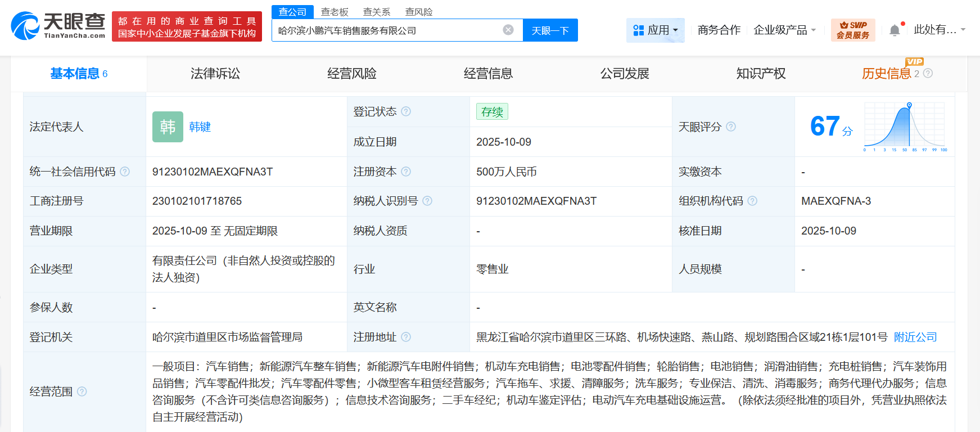Click help icon next to 统一社会信用代码
Screen dimensions: 980x432
(x=125, y=172)
